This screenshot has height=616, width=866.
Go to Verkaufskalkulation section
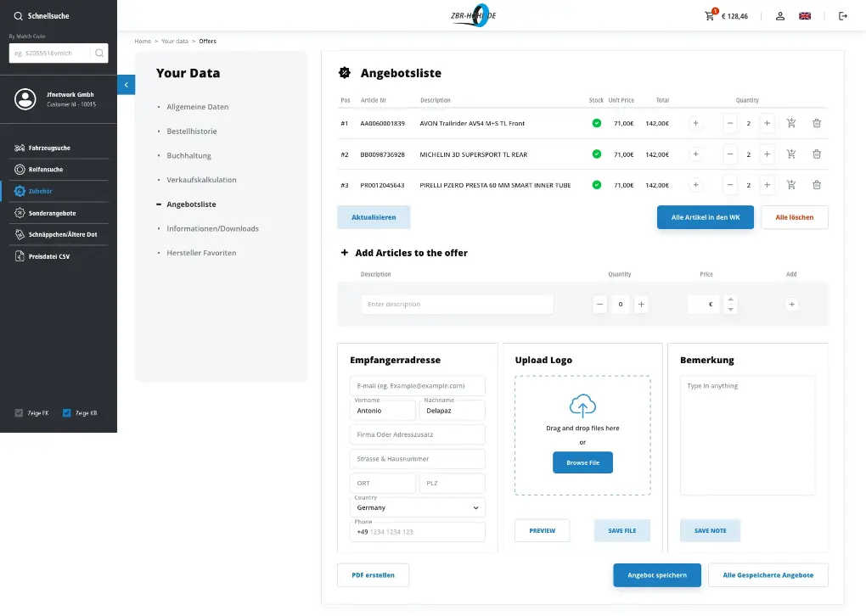(201, 179)
